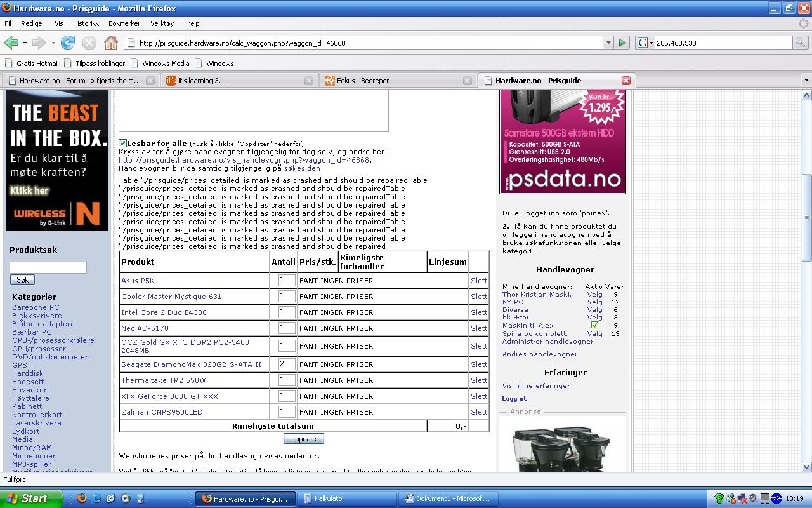Open Windows Media Player quick launch icon
This screenshot has width=812, height=508.
(125, 498)
